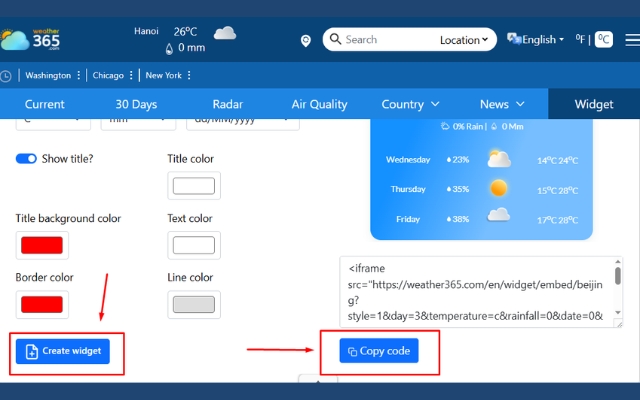Click the Create widget button

[63, 351]
